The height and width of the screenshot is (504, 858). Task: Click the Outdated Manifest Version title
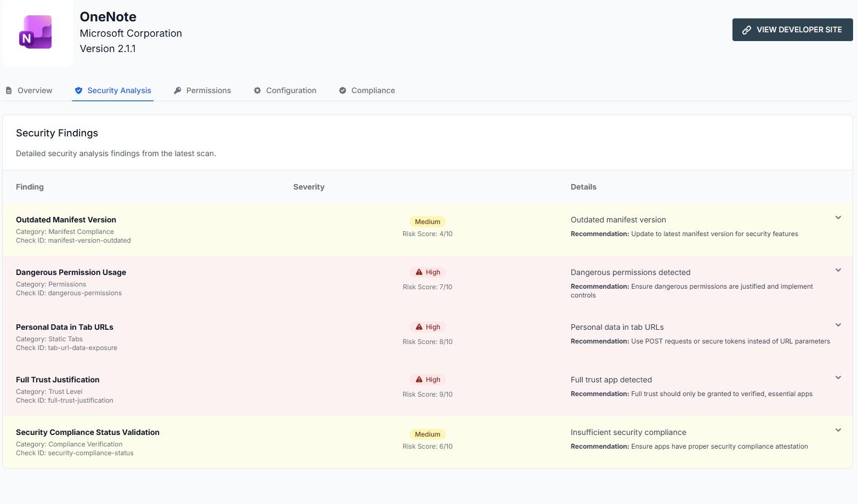[66, 220]
